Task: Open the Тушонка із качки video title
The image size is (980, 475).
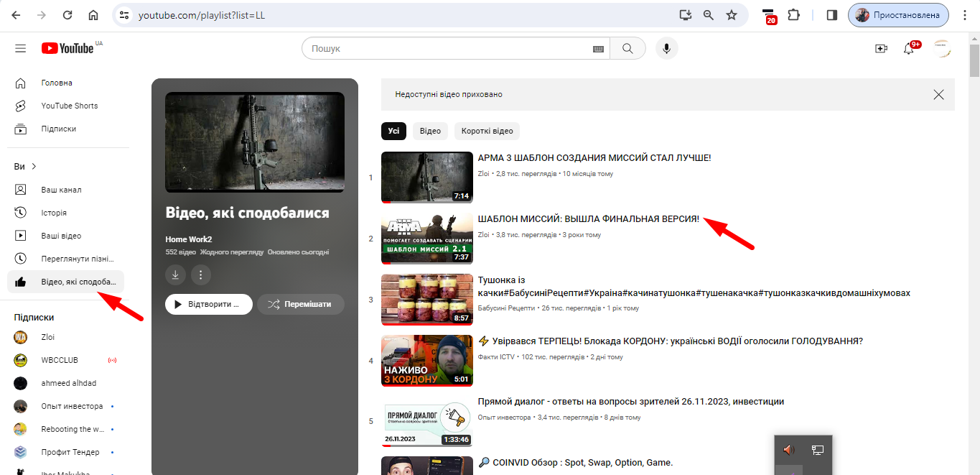Action: click(x=694, y=286)
